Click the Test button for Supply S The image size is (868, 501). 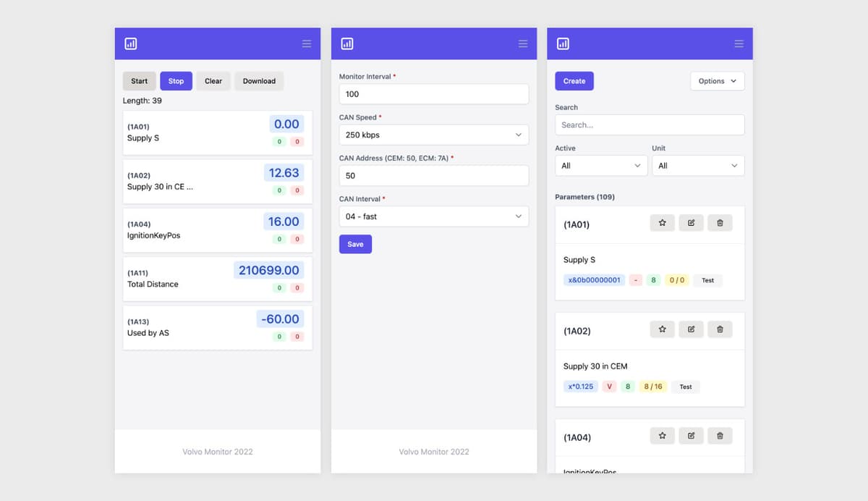coord(707,280)
